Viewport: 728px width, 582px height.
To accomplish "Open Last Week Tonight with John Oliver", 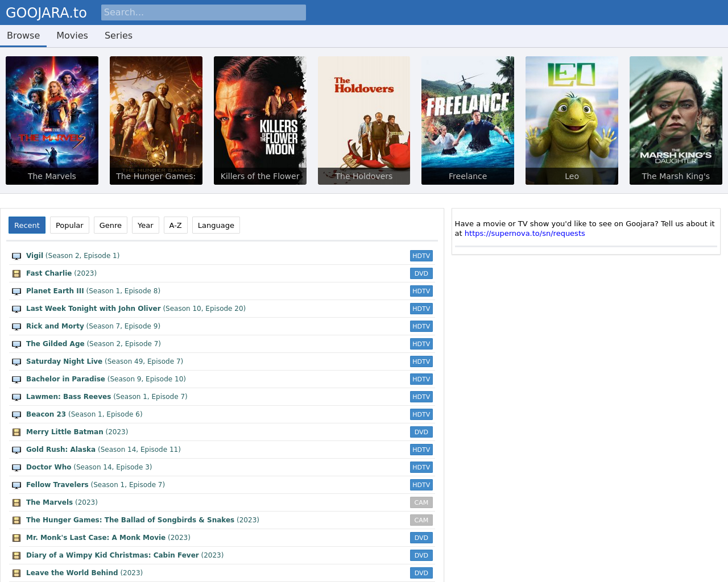I will click(x=136, y=309).
